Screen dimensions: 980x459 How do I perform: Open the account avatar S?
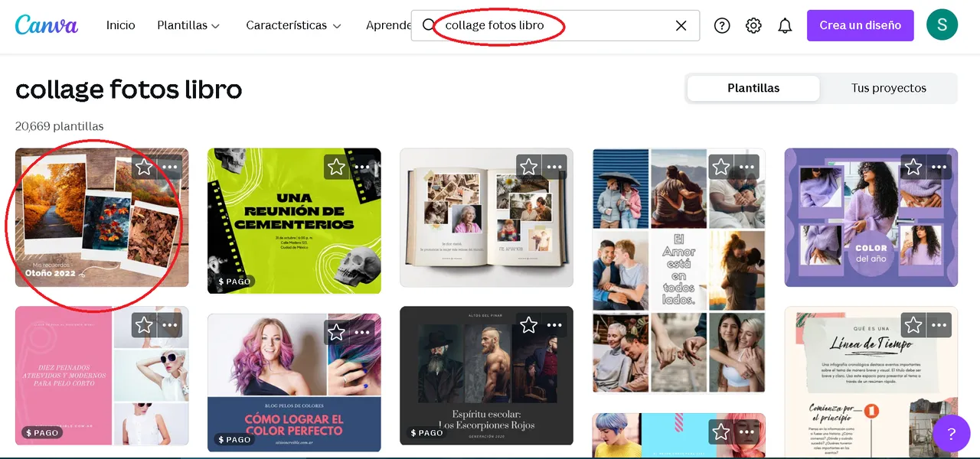tap(942, 25)
